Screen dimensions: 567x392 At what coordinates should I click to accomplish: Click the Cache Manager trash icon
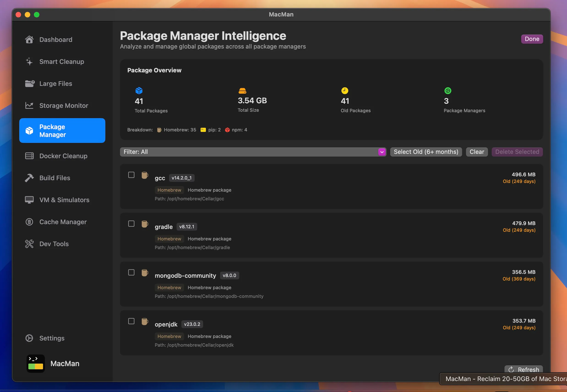click(x=29, y=222)
